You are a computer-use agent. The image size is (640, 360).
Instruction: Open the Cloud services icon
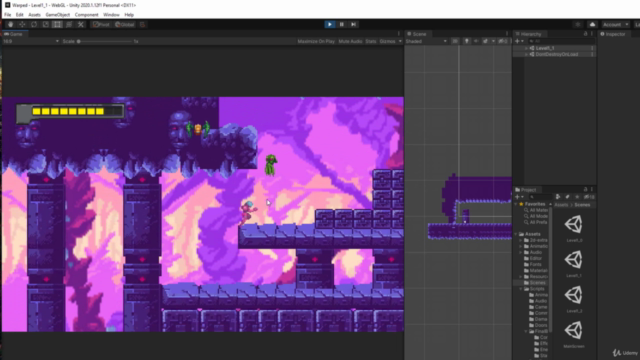pos(592,24)
